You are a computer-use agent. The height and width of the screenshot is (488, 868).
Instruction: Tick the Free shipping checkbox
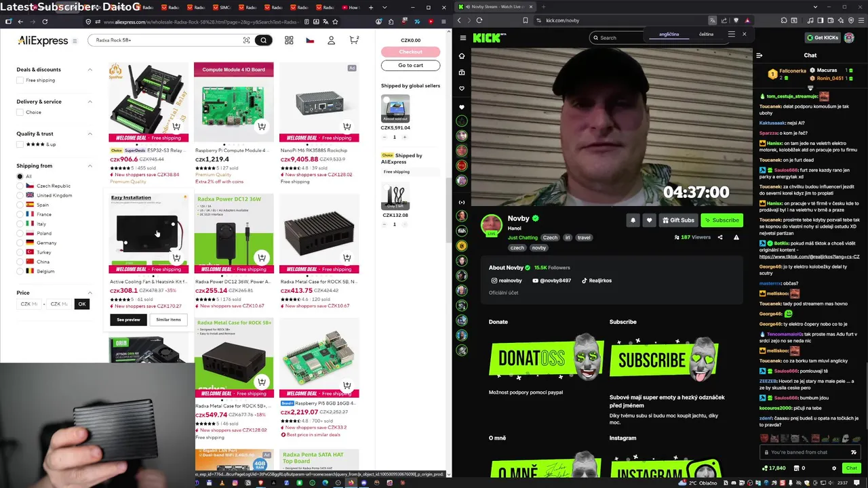pyautogui.click(x=20, y=80)
